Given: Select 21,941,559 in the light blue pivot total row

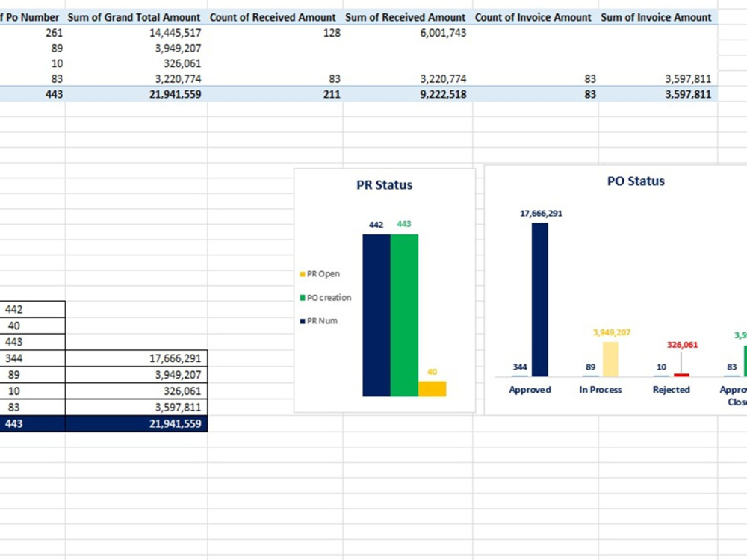Looking at the screenshot, I should (x=136, y=94).
